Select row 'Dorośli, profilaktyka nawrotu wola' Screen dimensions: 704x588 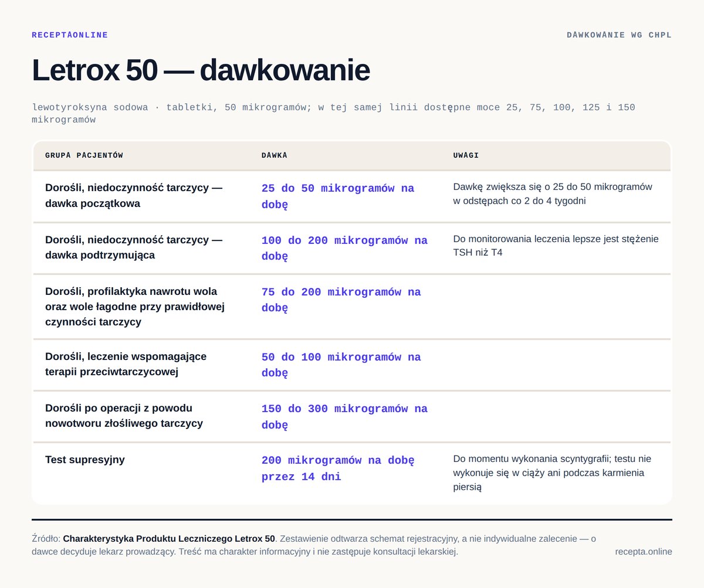352,307
